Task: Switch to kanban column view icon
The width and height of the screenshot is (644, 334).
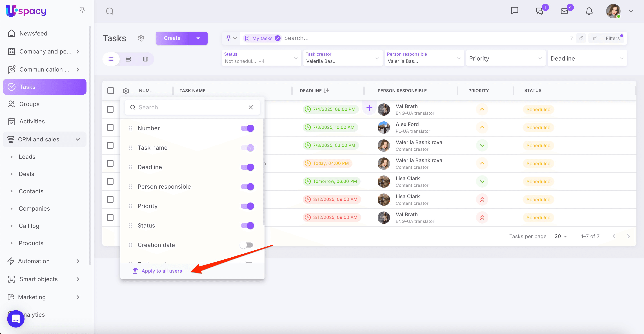Action: click(145, 59)
